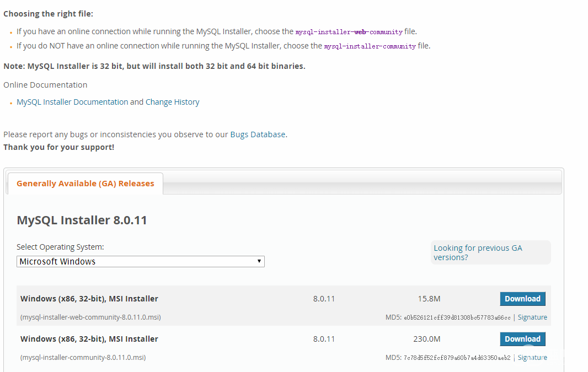This screenshot has height=372, width=588.
Task: Click the (mysql-installer-web-community-8.0.11.0.msi) filename
Action: [90, 317]
